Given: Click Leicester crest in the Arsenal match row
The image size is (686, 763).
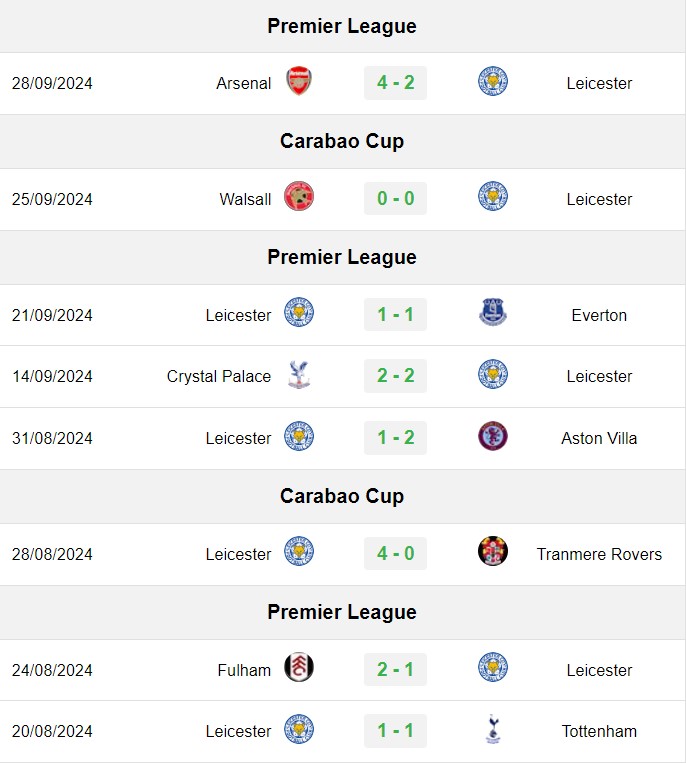Looking at the screenshot, I should [493, 81].
